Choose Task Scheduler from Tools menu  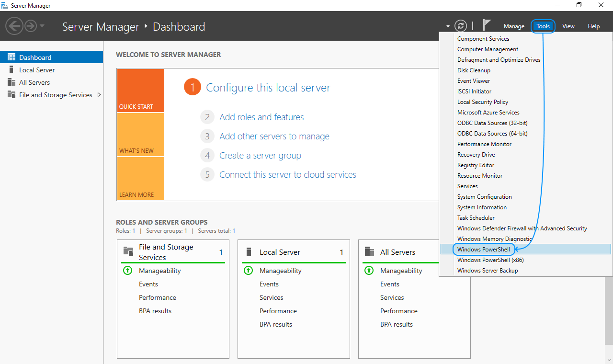[x=526, y=218]
